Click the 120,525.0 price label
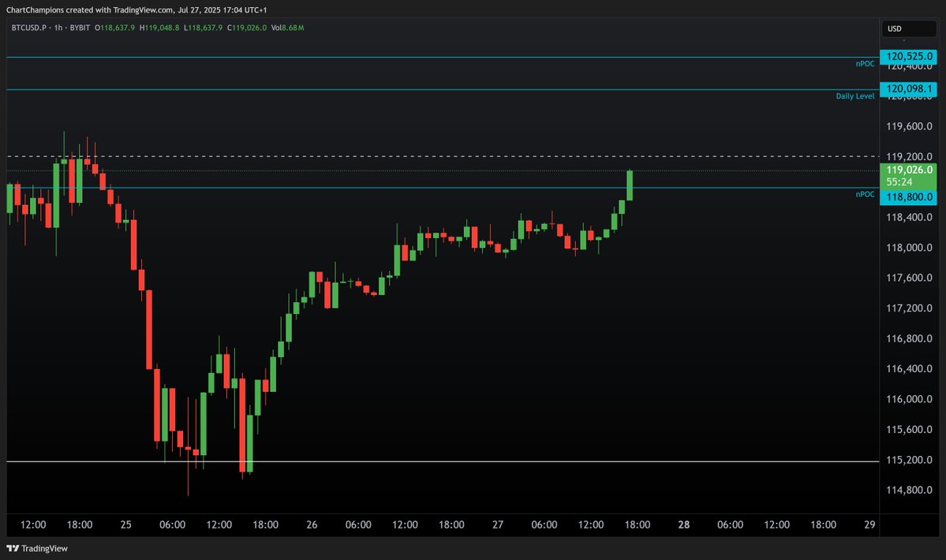946x560 pixels. (908, 56)
